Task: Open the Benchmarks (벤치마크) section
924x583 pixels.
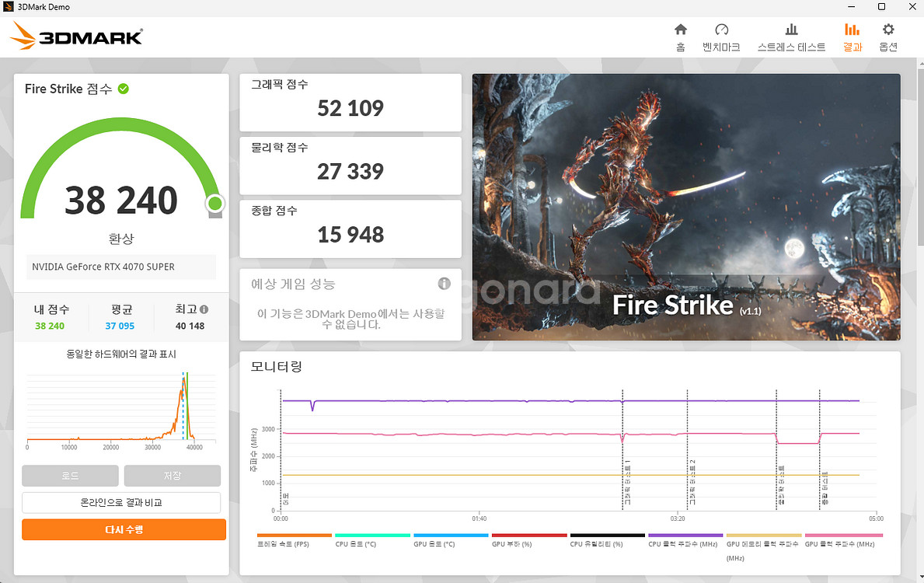Action: 721,37
